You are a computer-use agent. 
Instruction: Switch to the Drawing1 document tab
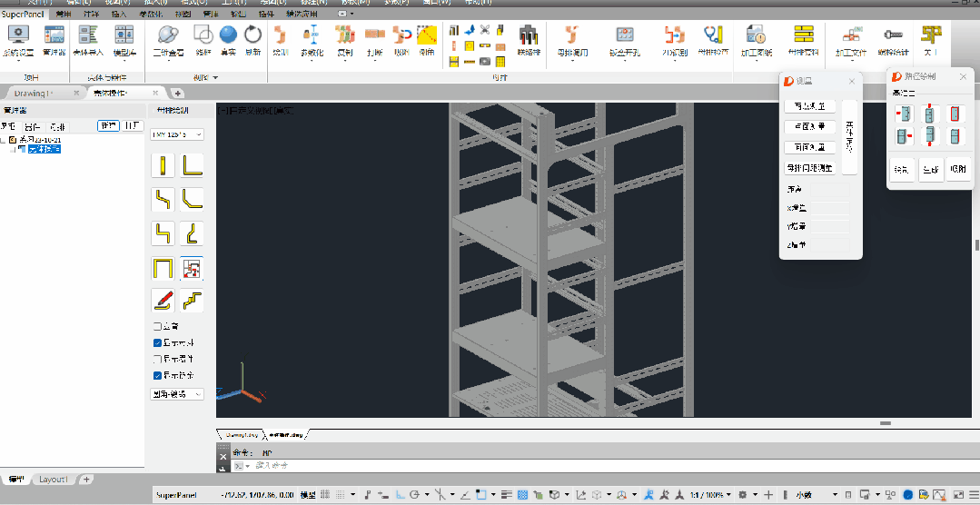tap(35, 94)
